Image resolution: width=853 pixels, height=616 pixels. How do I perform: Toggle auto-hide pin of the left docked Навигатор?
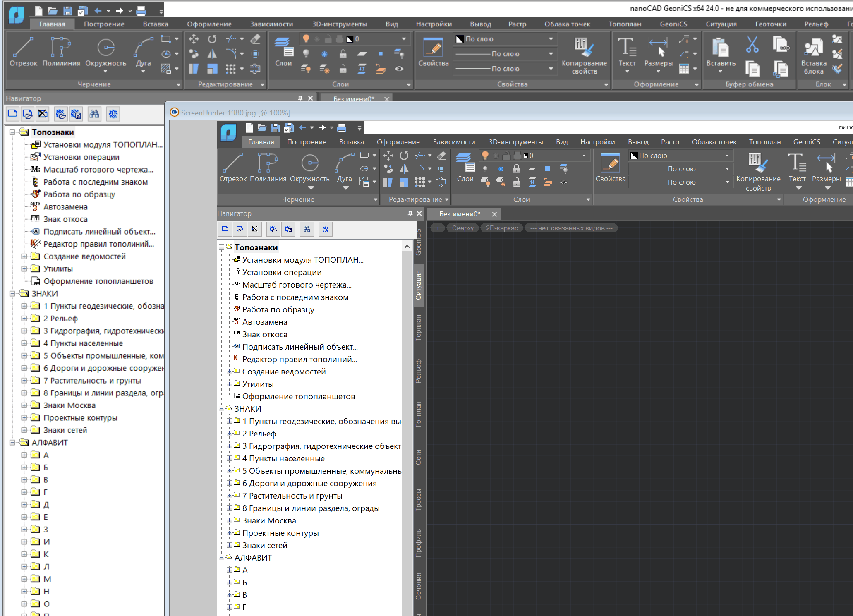pos(300,98)
